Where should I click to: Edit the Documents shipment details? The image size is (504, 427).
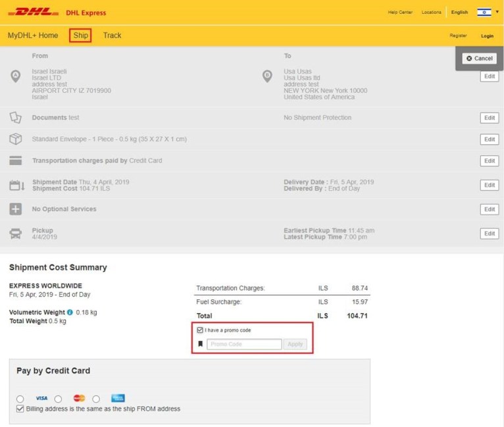click(490, 118)
